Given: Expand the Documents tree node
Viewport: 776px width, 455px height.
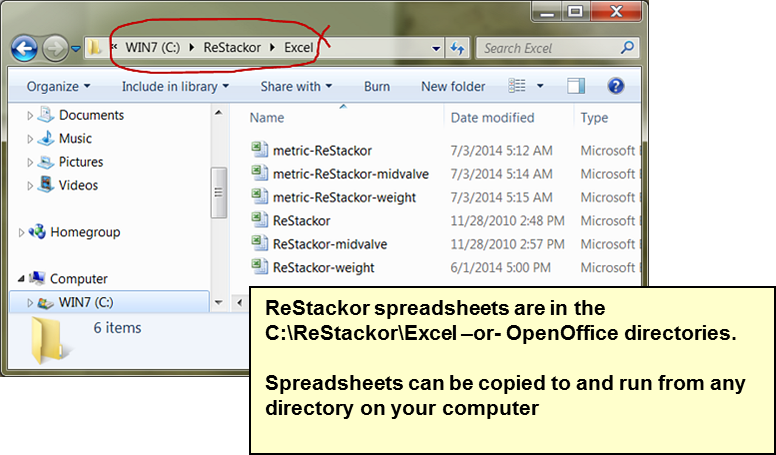Looking at the screenshot, I should coord(30,116).
